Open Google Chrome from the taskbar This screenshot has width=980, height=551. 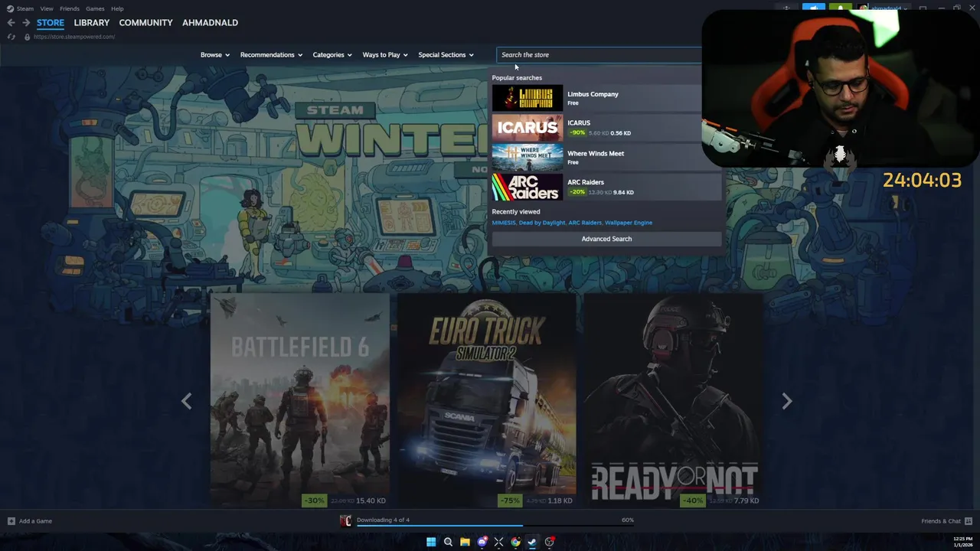[515, 542]
